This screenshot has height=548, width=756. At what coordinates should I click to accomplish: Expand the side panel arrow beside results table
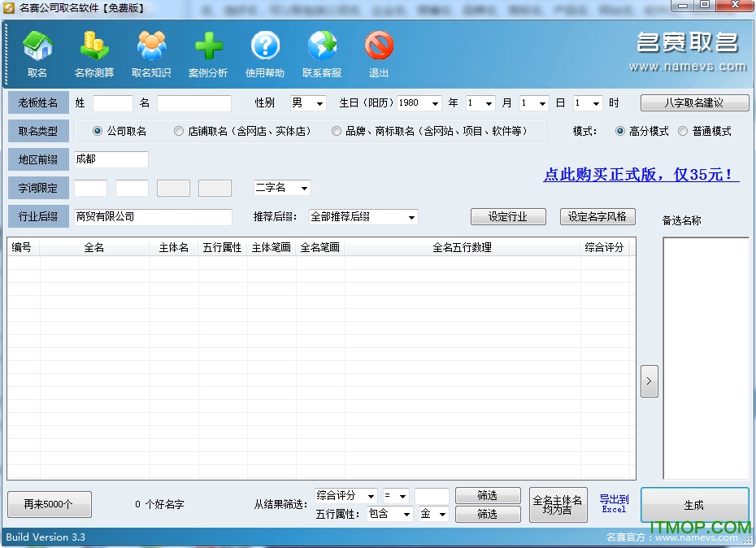(x=649, y=381)
